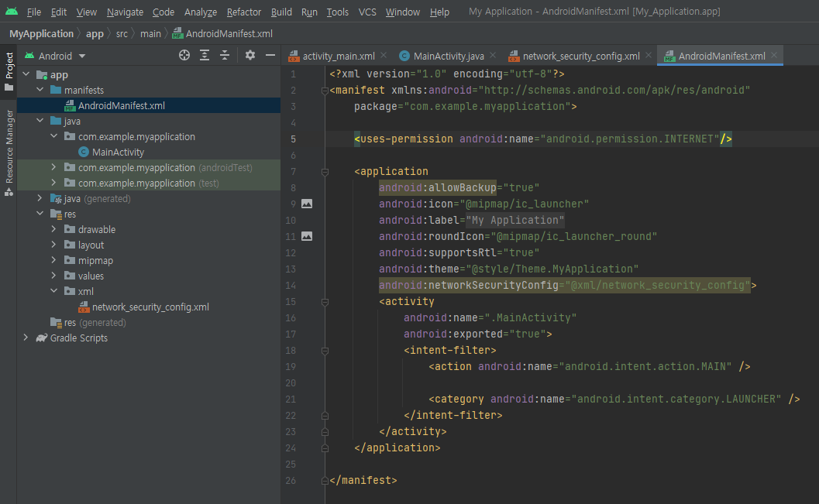Expand com.example.myapplication (test) package
This screenshot has height=504, width=819.
53,183
